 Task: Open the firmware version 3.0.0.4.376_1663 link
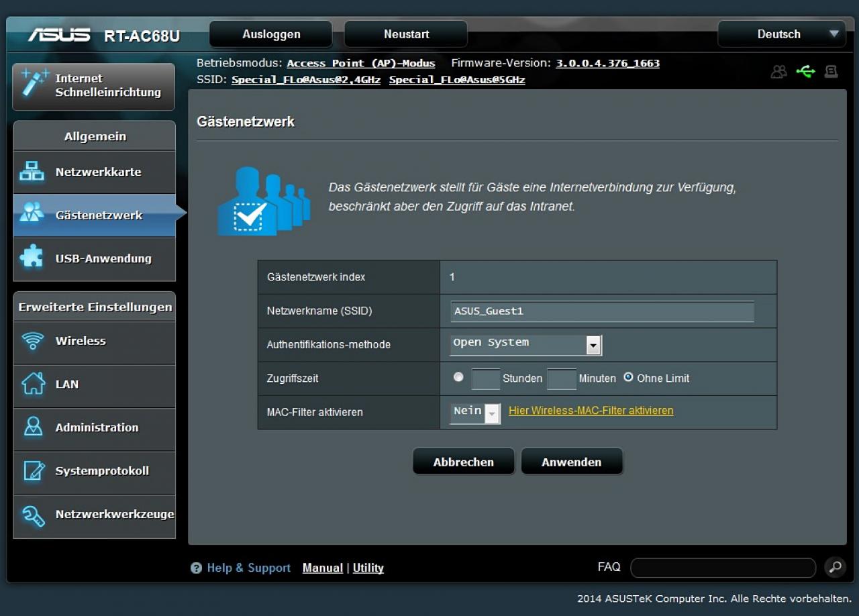point(608,63)
